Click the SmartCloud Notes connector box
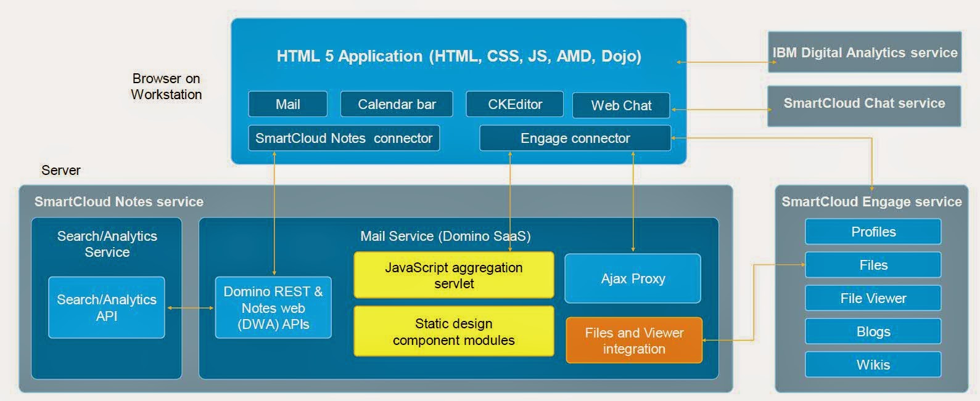This screenshot has height=401, width=980. pos(344,138)
